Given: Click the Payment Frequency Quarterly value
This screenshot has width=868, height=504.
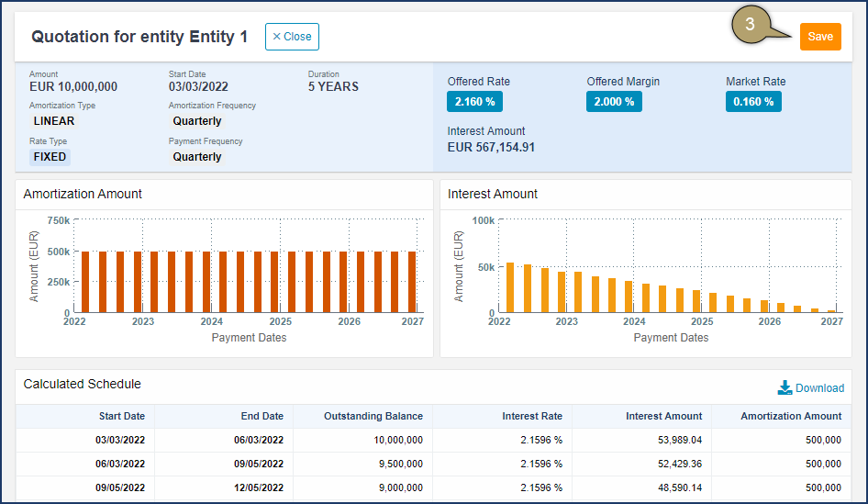Looking at the screenshot, I should point(197,157).
